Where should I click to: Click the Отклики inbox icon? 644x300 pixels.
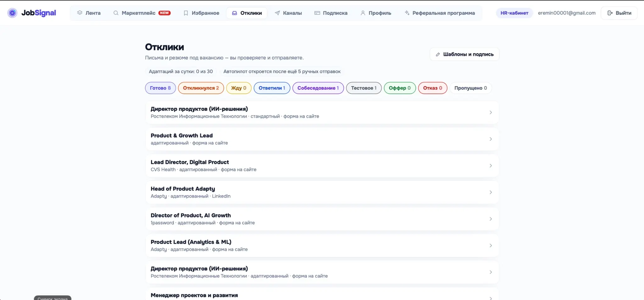click(234, 13)
